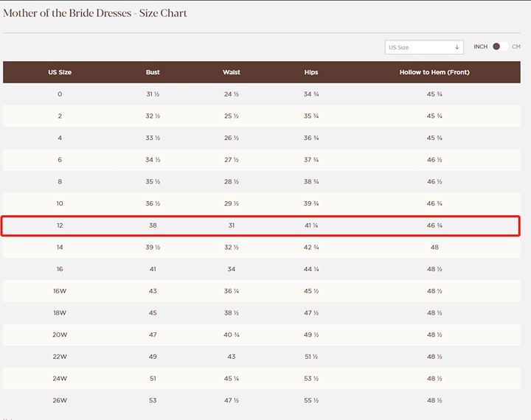Image resolution: width=531 pixels, height=420 pixels.
Task: Click the US Size column header
Action: pos(60,72)
